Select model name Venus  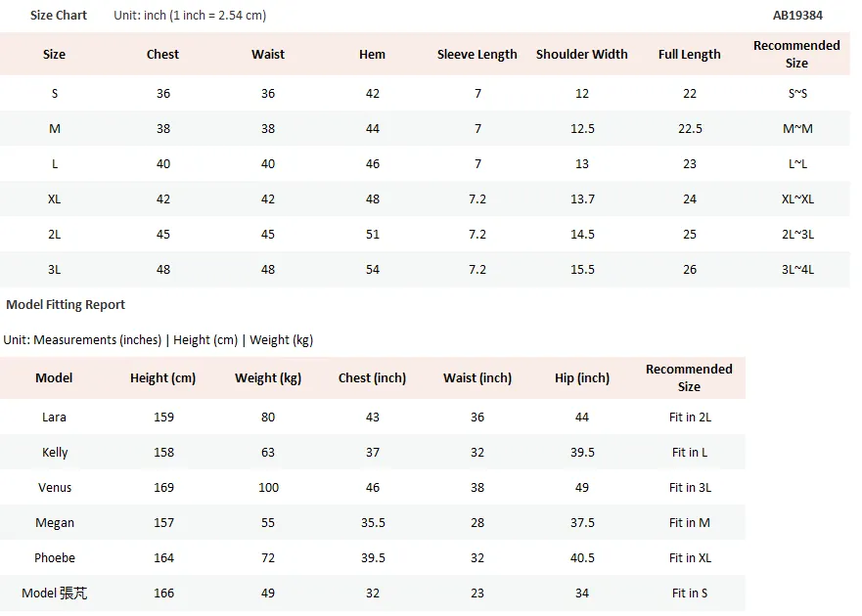(x=55, y=487)
